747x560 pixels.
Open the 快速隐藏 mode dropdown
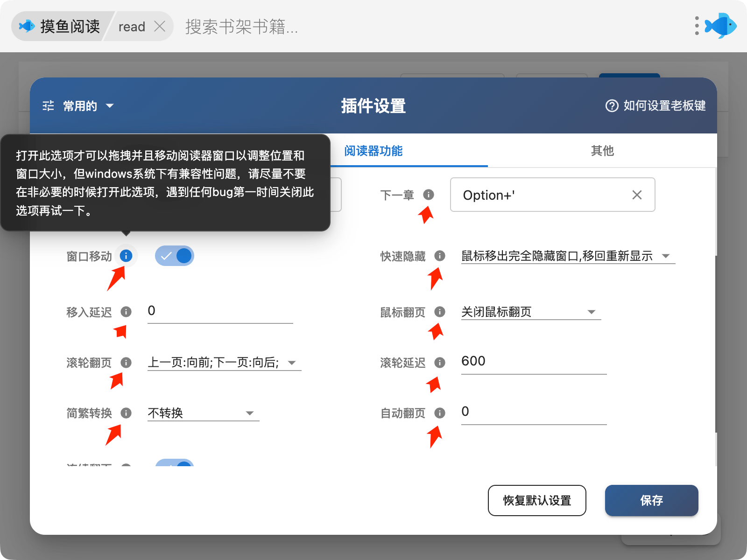coord(568,256)
